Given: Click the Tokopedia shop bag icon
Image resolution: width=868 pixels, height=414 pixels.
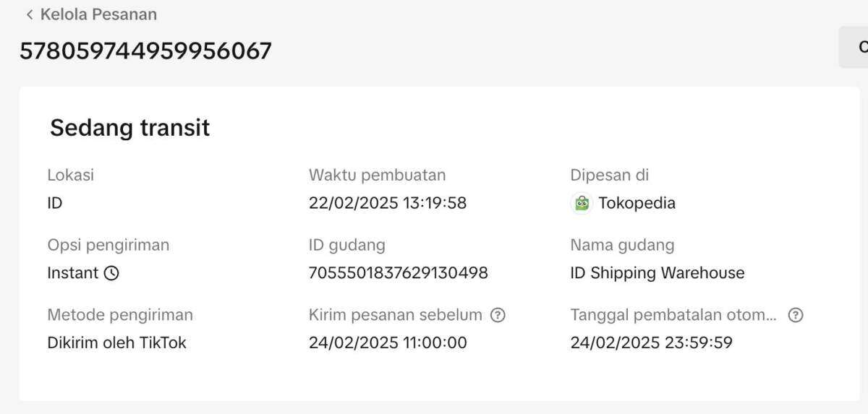Looking at the screenshot, I should (x=582, y=203).
